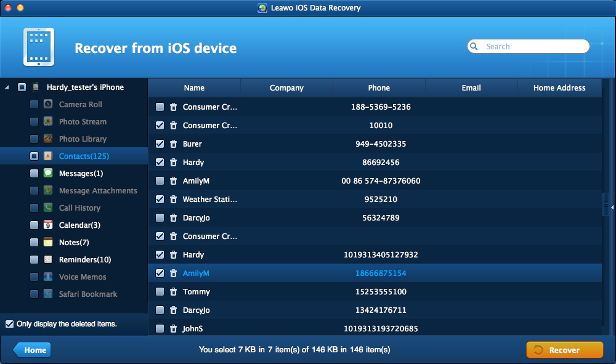
Task: Select Contacts(125) category
Action: [84, 156]
